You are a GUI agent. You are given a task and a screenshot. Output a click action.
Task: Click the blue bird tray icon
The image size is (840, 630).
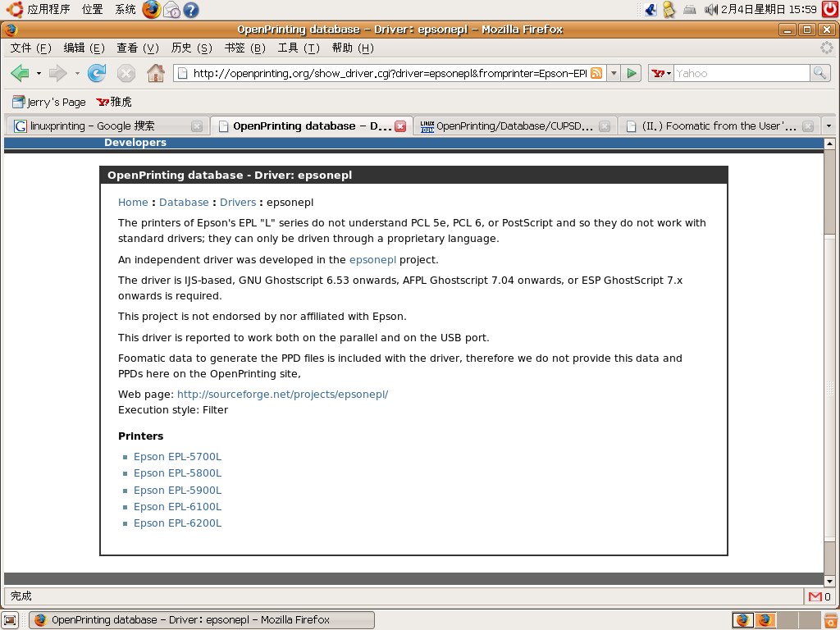coord(651,9)
